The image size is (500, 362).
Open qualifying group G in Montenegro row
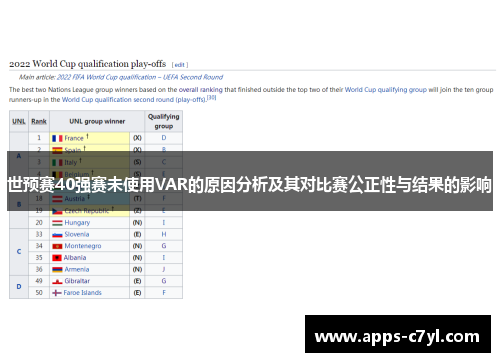(x=164, y=246)
